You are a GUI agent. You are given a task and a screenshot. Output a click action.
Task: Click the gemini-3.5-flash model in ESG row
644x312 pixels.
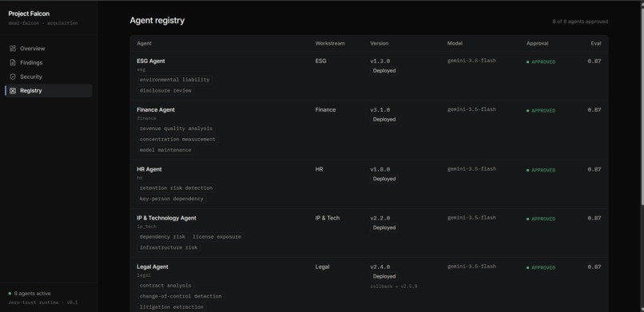point(471,61)
